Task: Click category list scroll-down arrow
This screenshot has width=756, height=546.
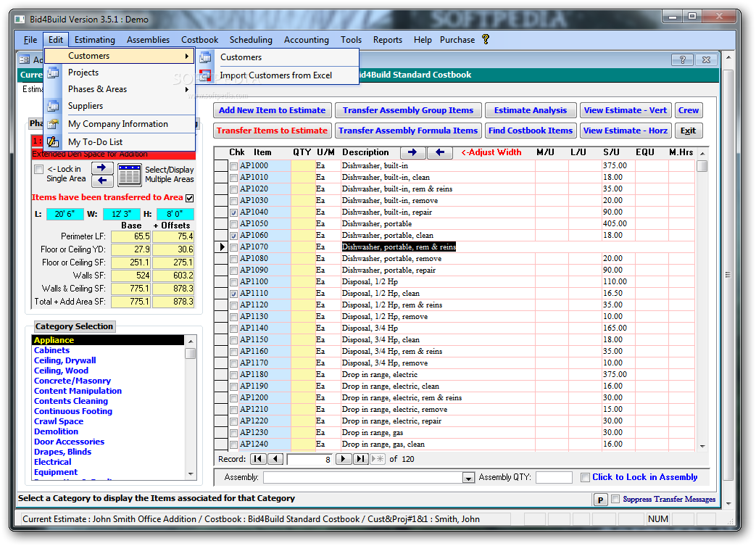Action: [191, 474]
